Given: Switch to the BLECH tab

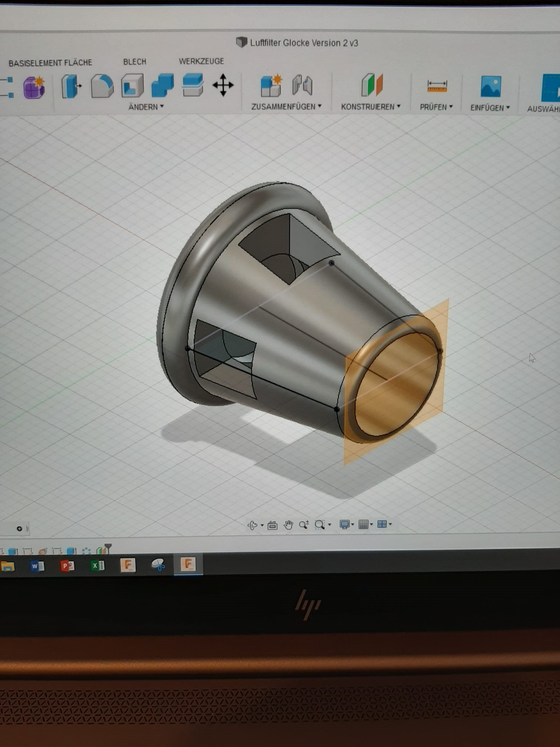Looking at the screenshot, I should (x=134, y=62).
